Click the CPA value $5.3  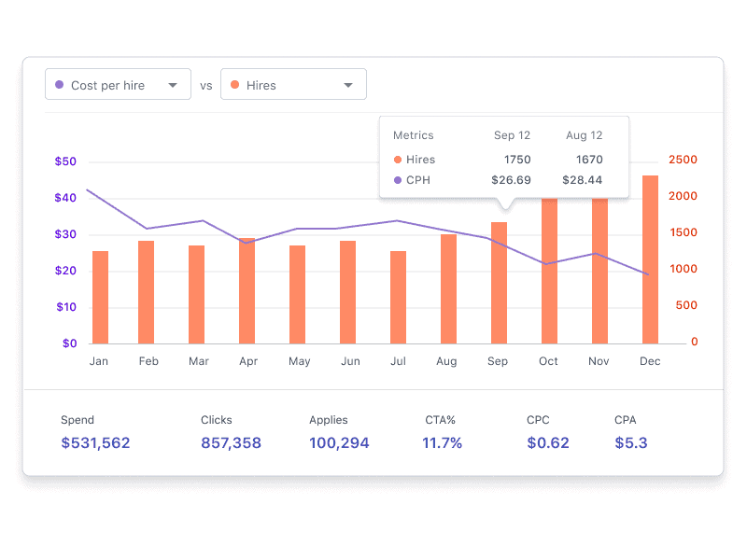[630, 443]
